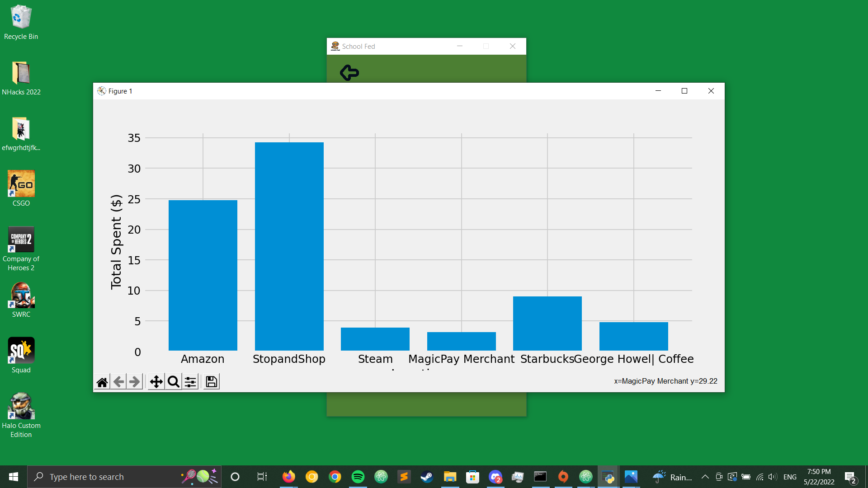Toggle the Pan axes tool
868x488 pixels.
click(156, 382)
